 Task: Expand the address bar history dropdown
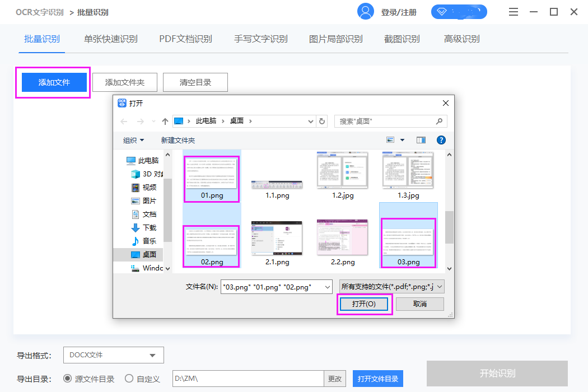point(310,121)
